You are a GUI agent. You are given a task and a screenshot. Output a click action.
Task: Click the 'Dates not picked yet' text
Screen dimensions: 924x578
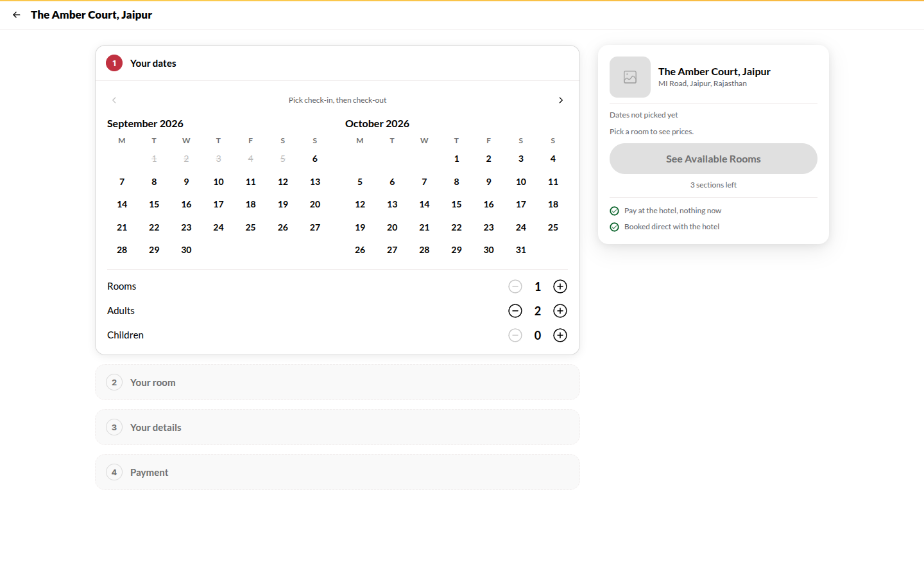(644, 115)
